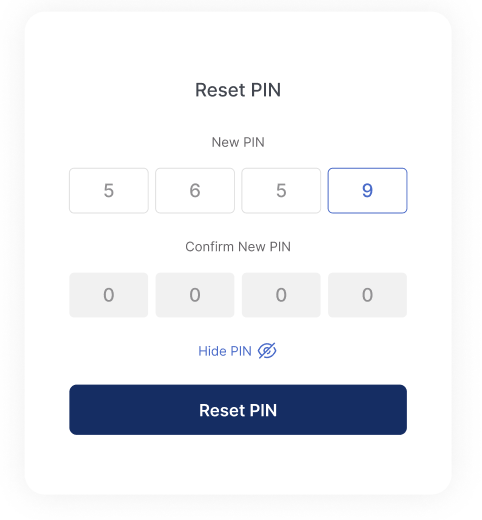The image size is (482, 520).
Task: Focus the New PIN box containing 6
Action: click(x=195, y=191)
